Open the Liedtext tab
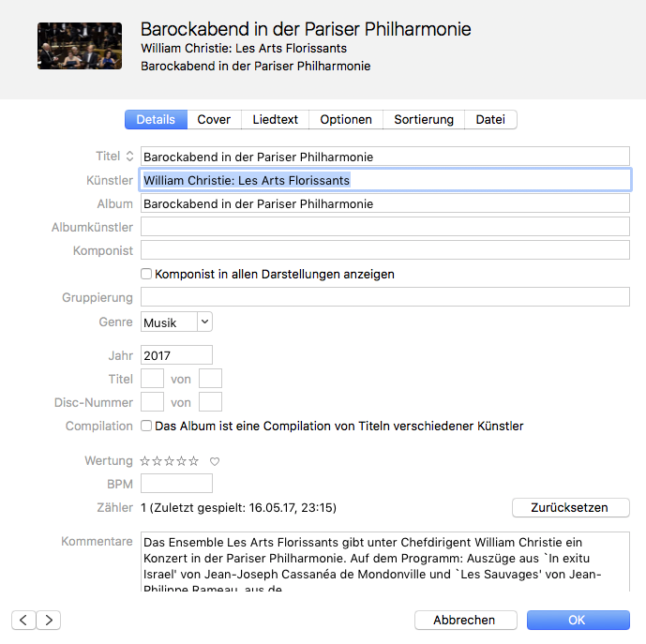This screenshot has height=644, width=646. pyautogui.click(x=276, y=120)
